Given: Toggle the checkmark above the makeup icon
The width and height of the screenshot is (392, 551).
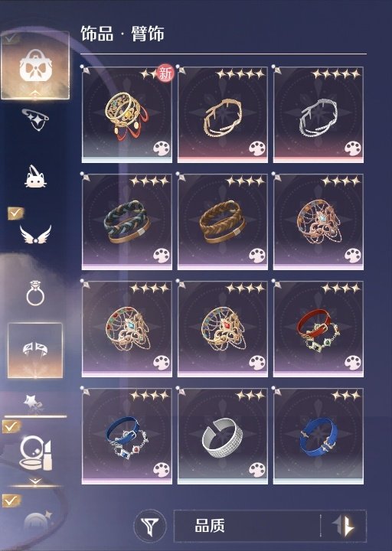Looking at the screenshot, I should (11, 427).
